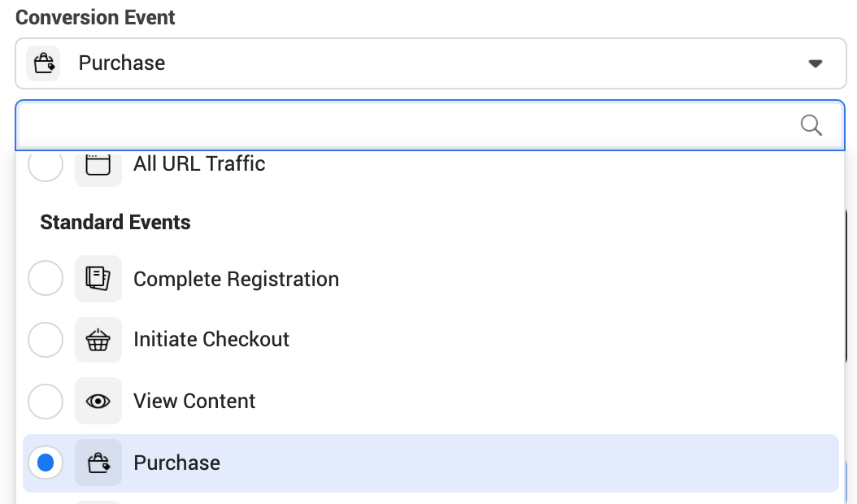This screenshot has width=857, height=504.
Task: Choose Initiate Checkout from the event list
Action: coord(211,340)
